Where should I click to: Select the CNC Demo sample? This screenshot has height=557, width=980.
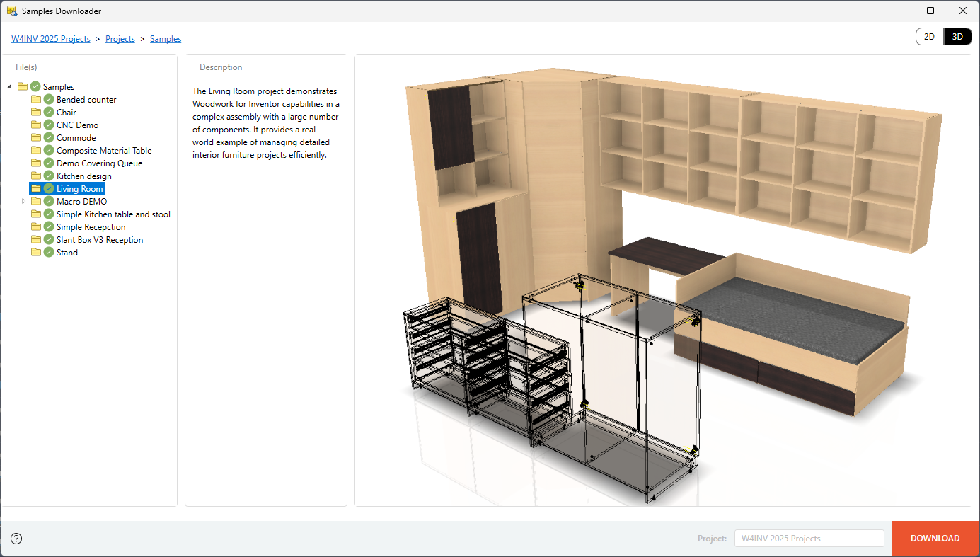coord(77,125)
